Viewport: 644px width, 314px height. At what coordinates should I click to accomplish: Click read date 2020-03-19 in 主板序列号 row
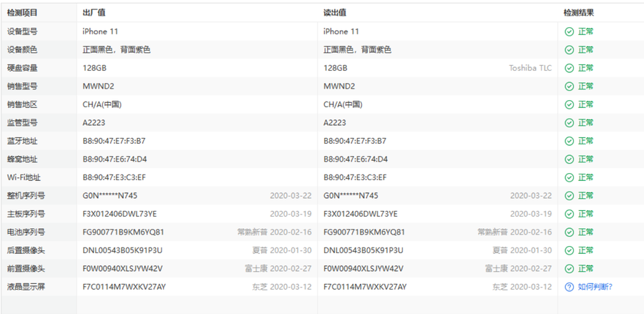click(531, 214)
